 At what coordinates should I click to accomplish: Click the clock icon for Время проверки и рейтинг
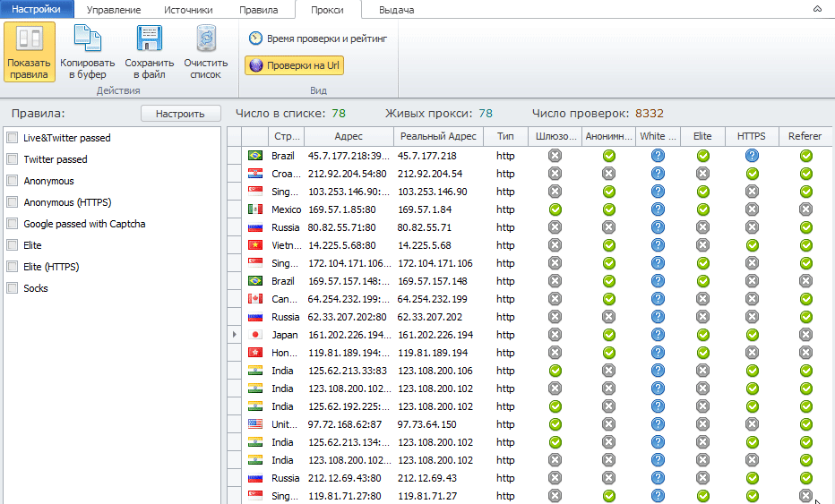[255, 38]
